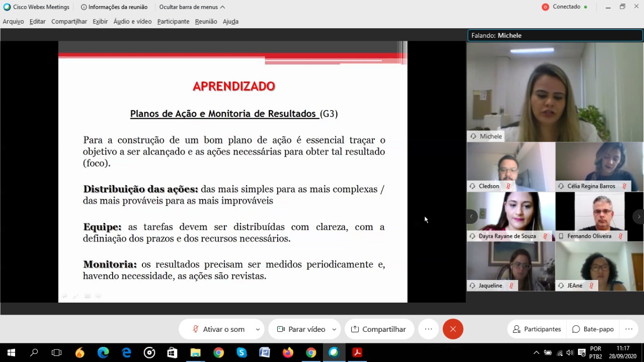Expand audio options arrow next to Ativar o som

click(258, 329)
